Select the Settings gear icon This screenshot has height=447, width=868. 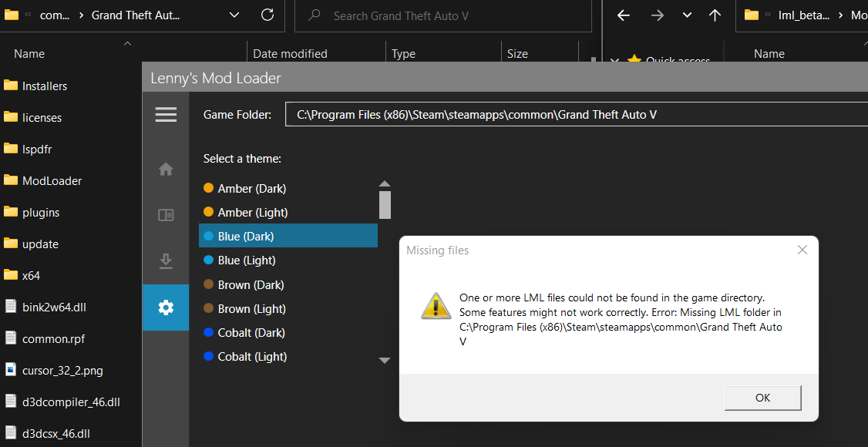coord(166,308)
